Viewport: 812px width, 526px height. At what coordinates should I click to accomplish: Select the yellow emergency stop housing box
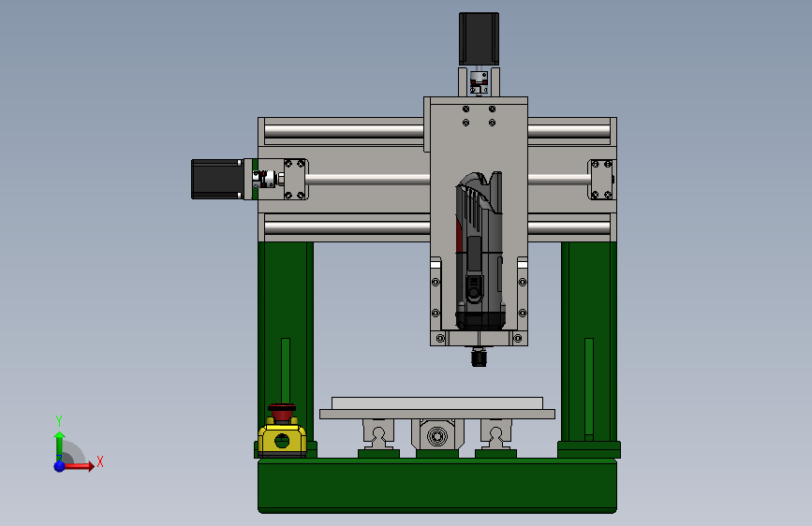(x=282, y=440)
